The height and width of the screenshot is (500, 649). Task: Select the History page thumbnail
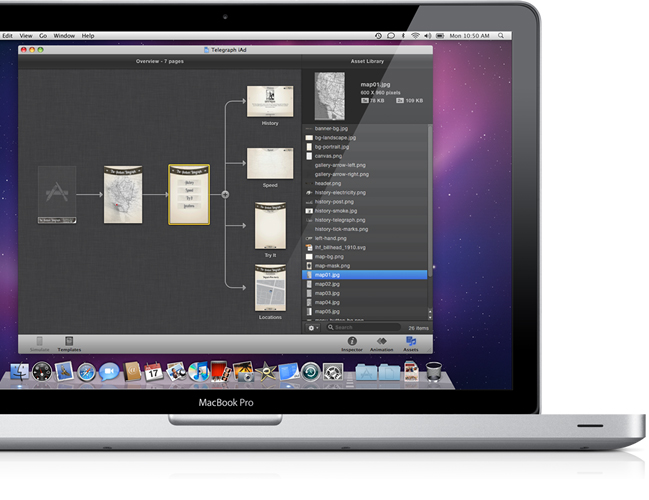270,101
